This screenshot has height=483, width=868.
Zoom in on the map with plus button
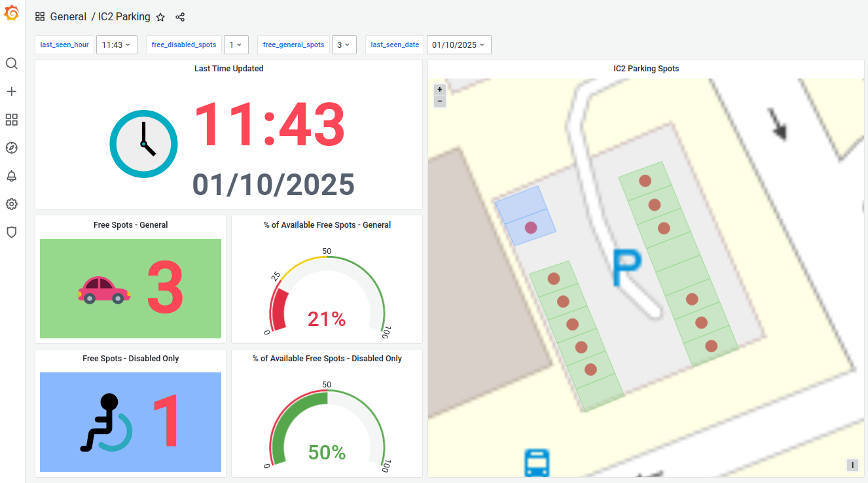pos(440,90)
